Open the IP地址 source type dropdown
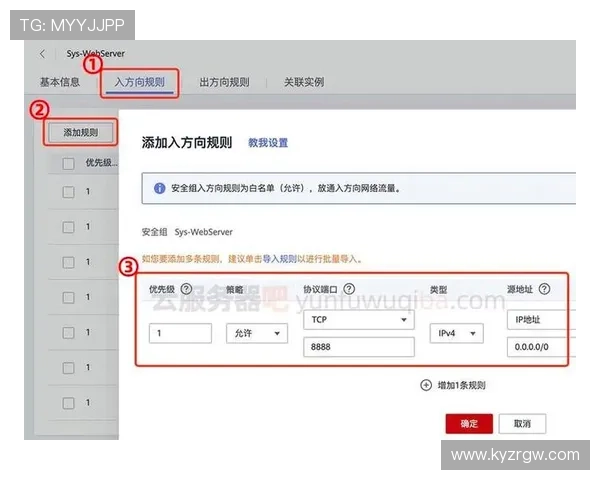 tap(541, 320)
